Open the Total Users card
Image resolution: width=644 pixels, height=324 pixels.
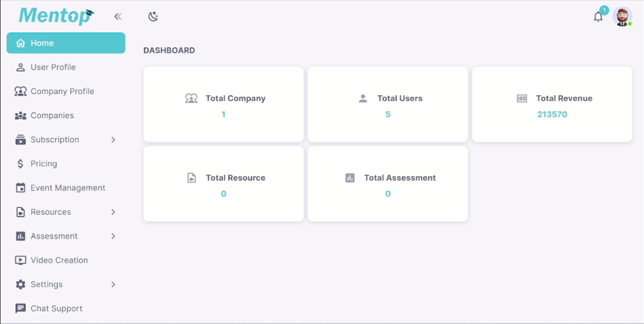[388, 104]
